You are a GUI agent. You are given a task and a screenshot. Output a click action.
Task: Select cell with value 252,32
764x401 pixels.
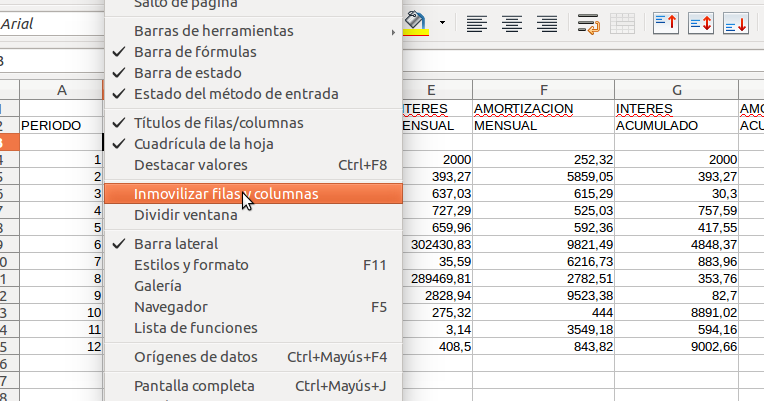coord(544,159)
